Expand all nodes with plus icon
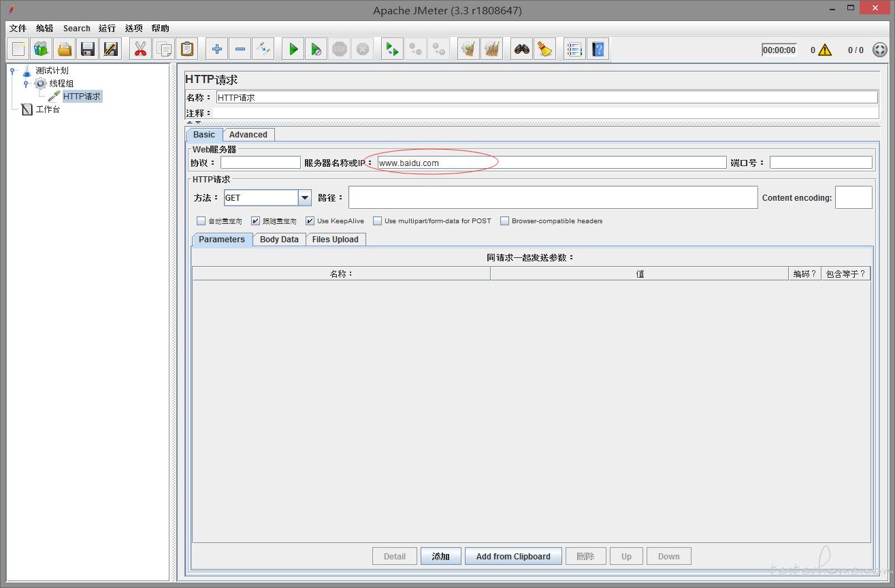 click(217, 49)
